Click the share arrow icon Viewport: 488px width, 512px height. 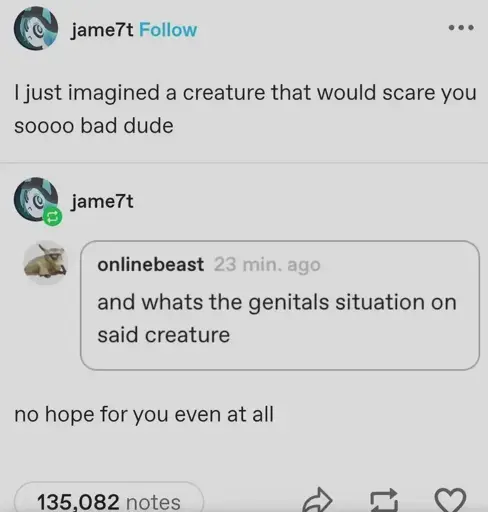(x=318, y=500)
